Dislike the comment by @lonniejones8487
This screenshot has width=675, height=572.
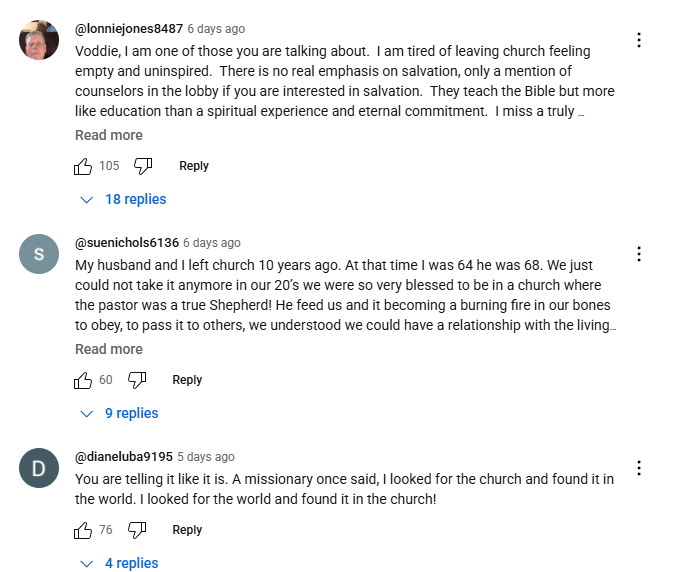[143, 166]
